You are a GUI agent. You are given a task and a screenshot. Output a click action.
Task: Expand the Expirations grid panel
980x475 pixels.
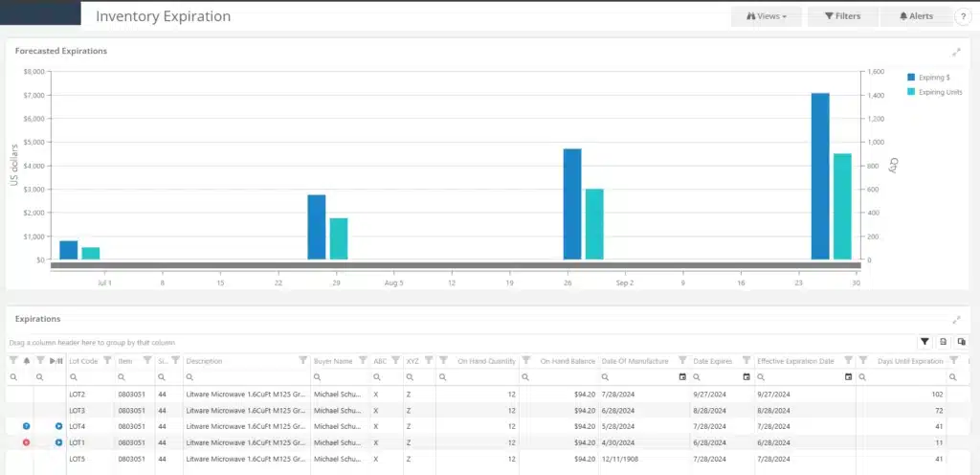coord(956,319)
